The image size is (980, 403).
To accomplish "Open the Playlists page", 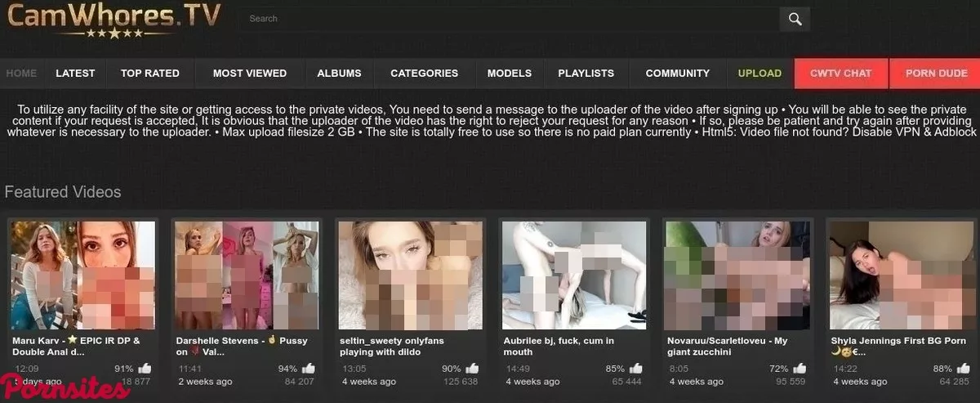I will [x=586, y=73].
